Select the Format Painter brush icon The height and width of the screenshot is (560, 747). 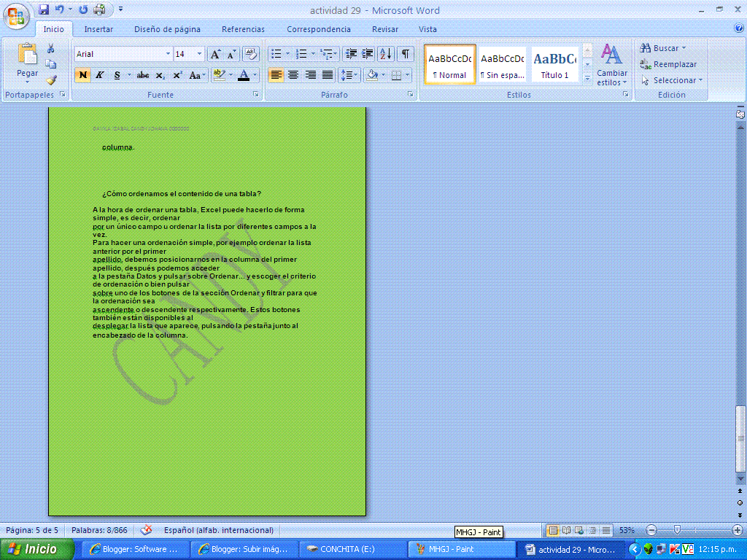(x=50, y=80)
